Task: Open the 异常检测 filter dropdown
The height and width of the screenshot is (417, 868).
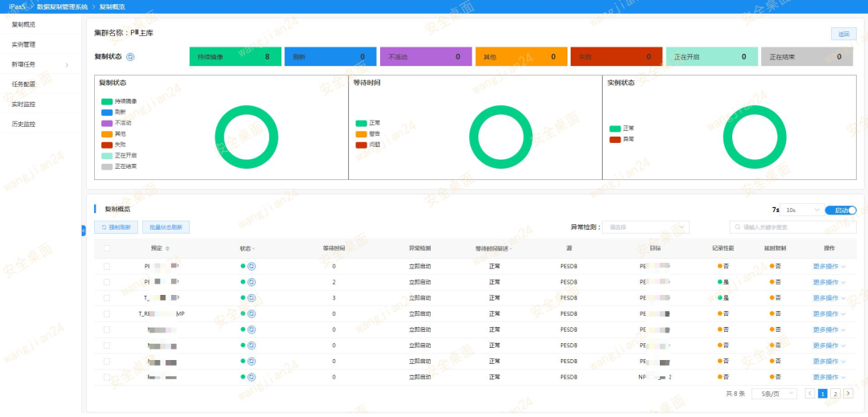Action: tap(646, 227)
